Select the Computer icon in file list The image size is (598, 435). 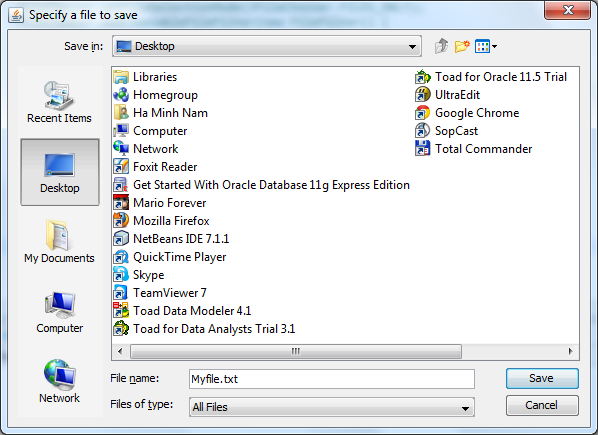(x=121, y=131)
